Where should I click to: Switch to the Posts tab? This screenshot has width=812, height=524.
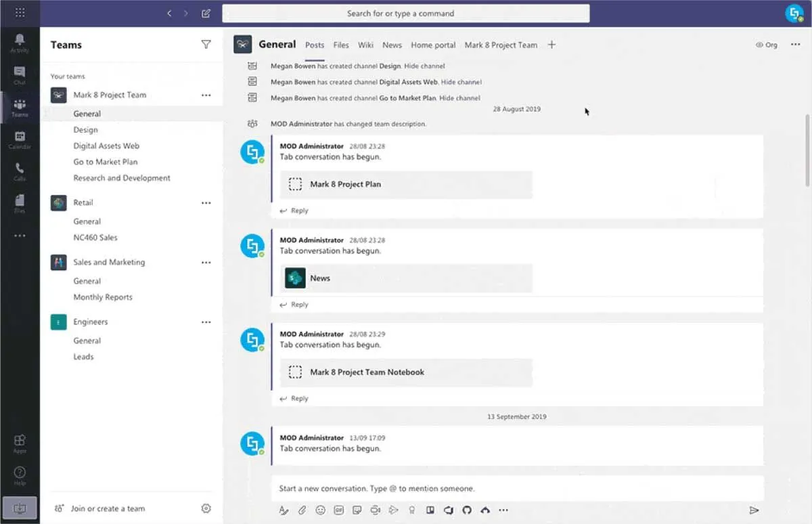315,45
